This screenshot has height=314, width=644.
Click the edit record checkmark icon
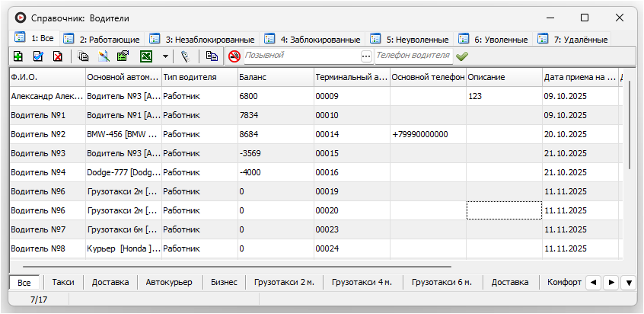tap(38, 56)
